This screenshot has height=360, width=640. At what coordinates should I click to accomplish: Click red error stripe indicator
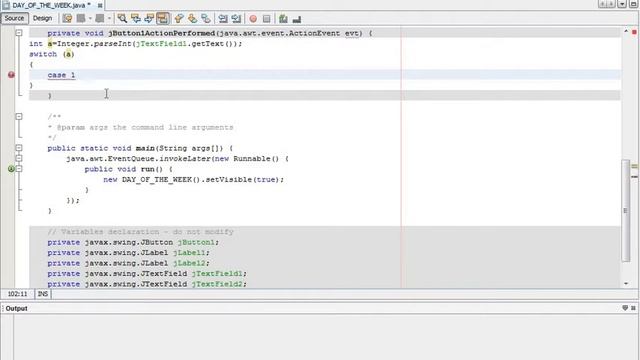pyautogui.click(x=634, y=32)
